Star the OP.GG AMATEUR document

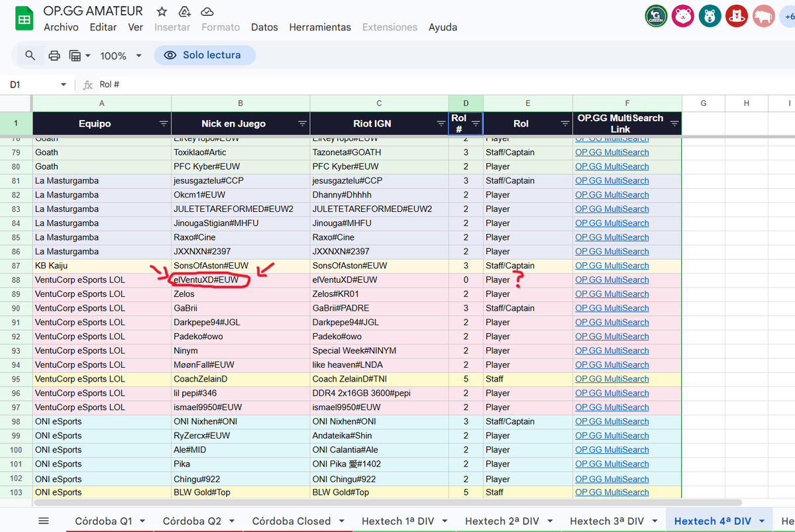click(x=162, y=11)
